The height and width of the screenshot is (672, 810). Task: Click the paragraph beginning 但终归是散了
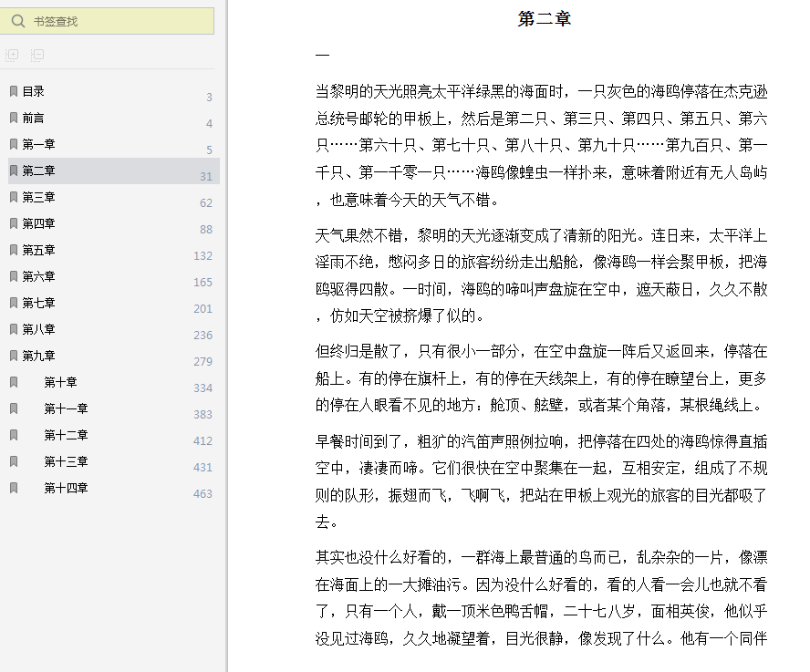pyautogui.click(x=542, y=378)
